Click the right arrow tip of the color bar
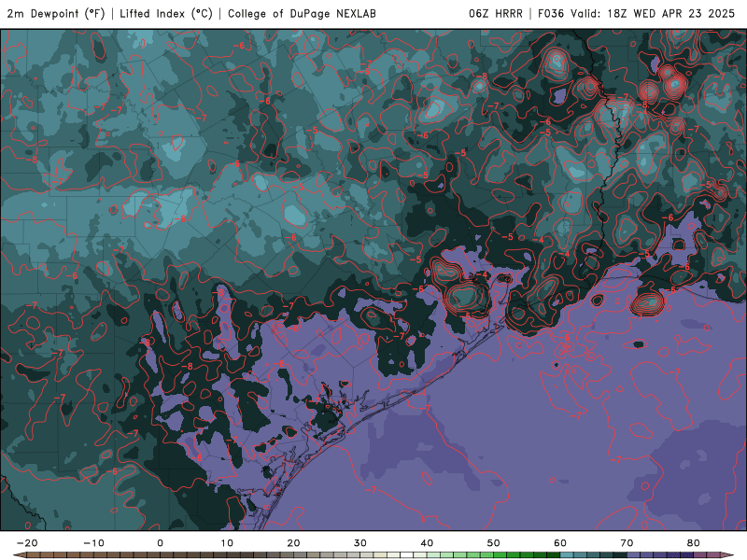 (x=727, y=555)
